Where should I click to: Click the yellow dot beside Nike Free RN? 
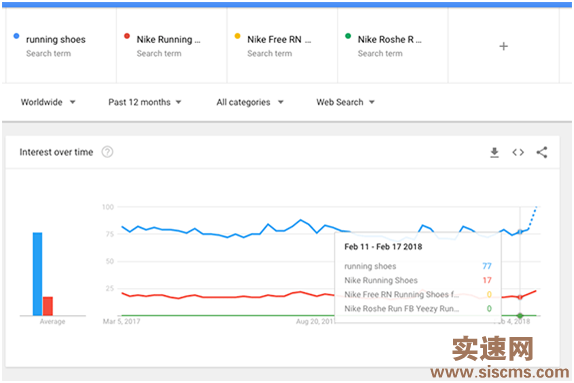237,36
